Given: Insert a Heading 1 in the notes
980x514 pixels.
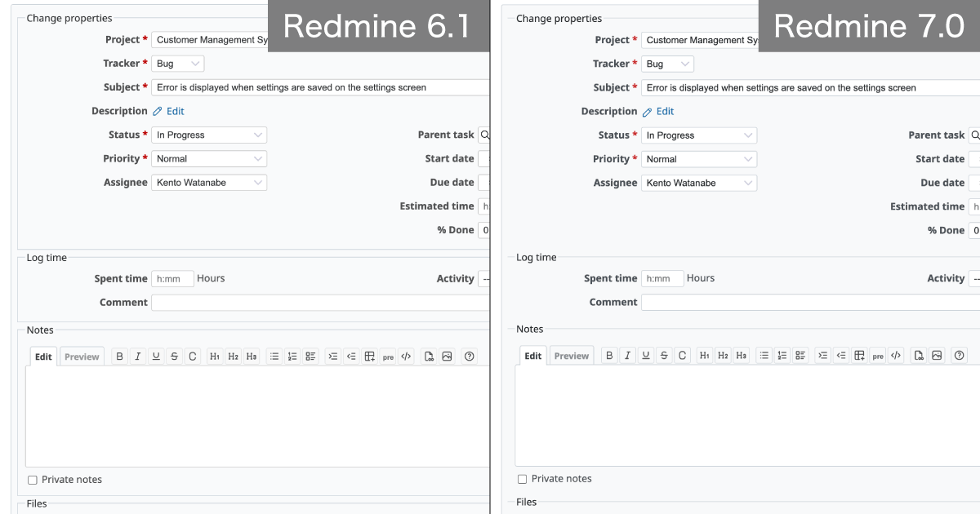Looking at the screenshot, I should 214,356.
